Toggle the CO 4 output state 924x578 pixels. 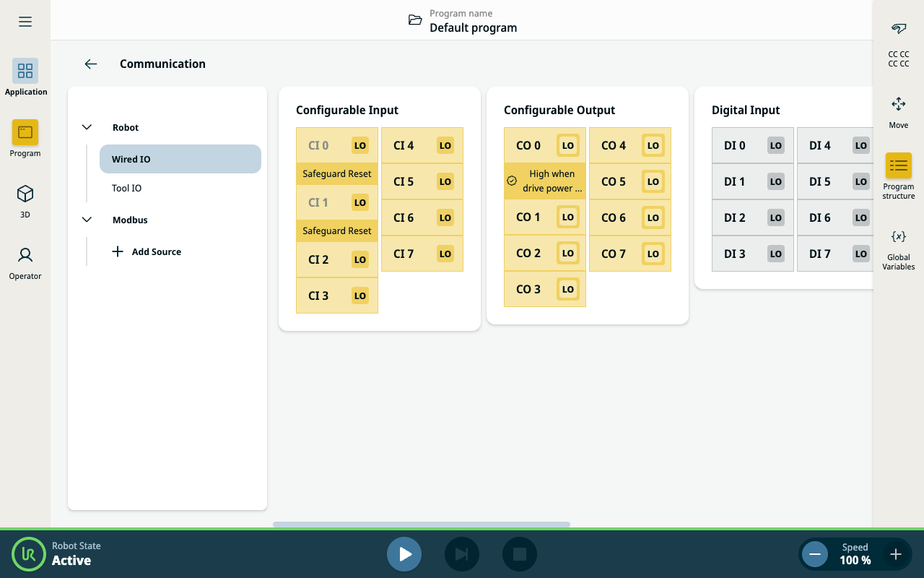click(x=653, y=145)
